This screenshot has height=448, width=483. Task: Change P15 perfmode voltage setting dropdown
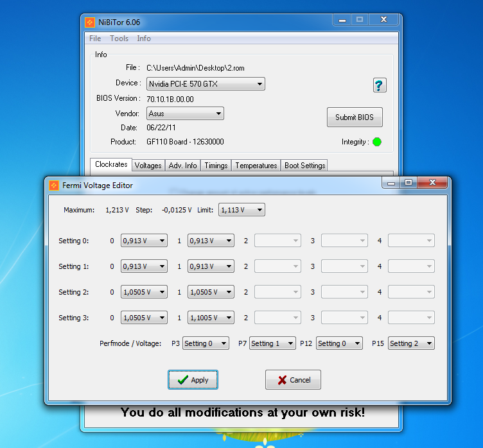411,343
